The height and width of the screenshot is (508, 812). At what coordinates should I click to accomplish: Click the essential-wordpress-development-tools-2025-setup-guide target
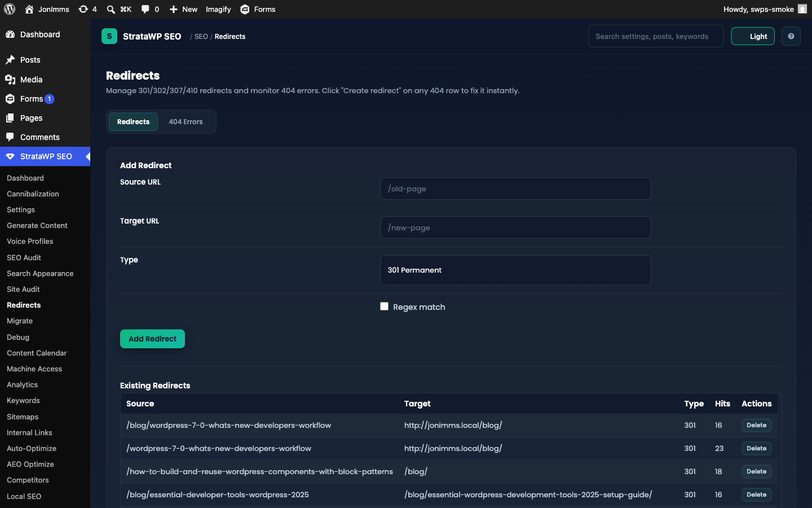528,494
